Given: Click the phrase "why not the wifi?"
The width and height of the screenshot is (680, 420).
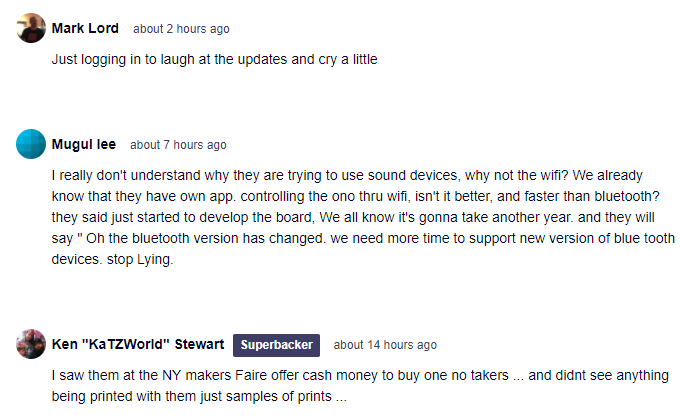Looking at the screenshot, I should [517, 175].
